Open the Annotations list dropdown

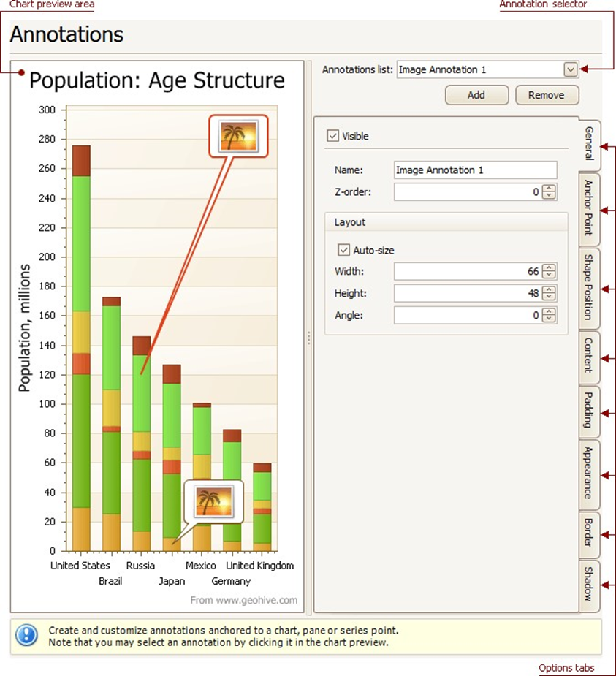pos(571,69)
